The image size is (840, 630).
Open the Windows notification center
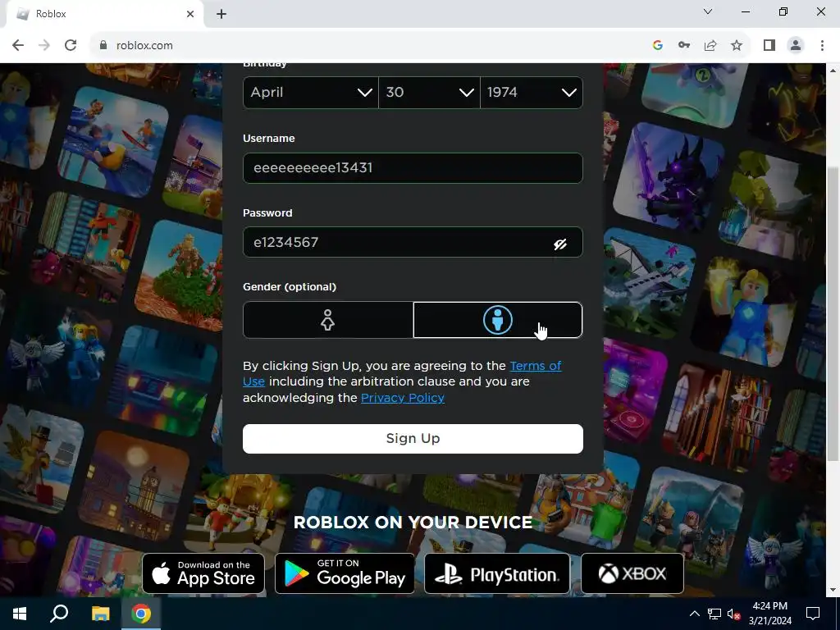(813, 614)
